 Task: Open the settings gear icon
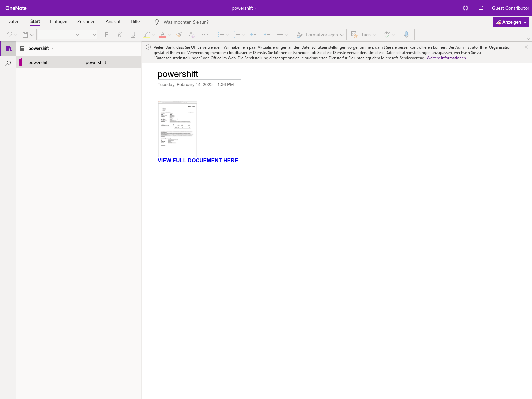465,8
